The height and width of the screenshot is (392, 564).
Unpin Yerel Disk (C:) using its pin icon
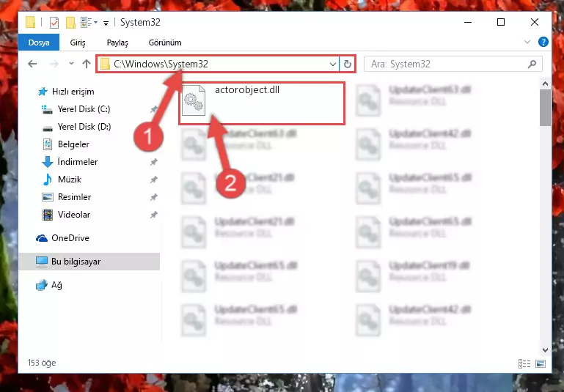coord(154,109)
